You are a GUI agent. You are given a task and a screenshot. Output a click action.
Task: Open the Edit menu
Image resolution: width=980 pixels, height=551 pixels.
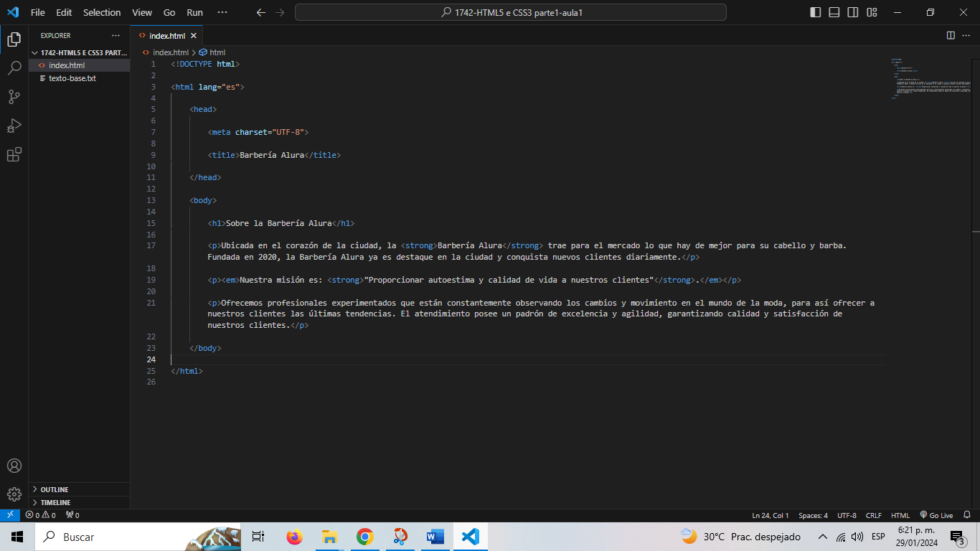(64, 12)
